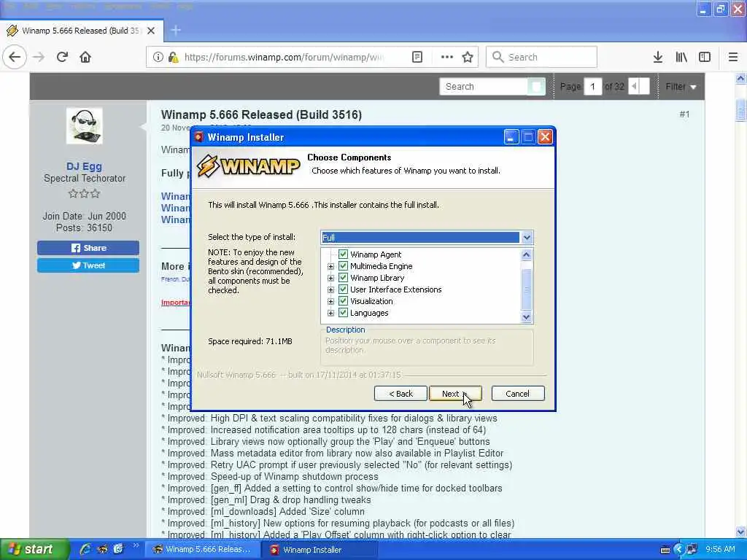The image size is (747, 560).
Task: Open the Firefox downloads arrow icon
Action: pyautogui.click(x=658, y=57)
